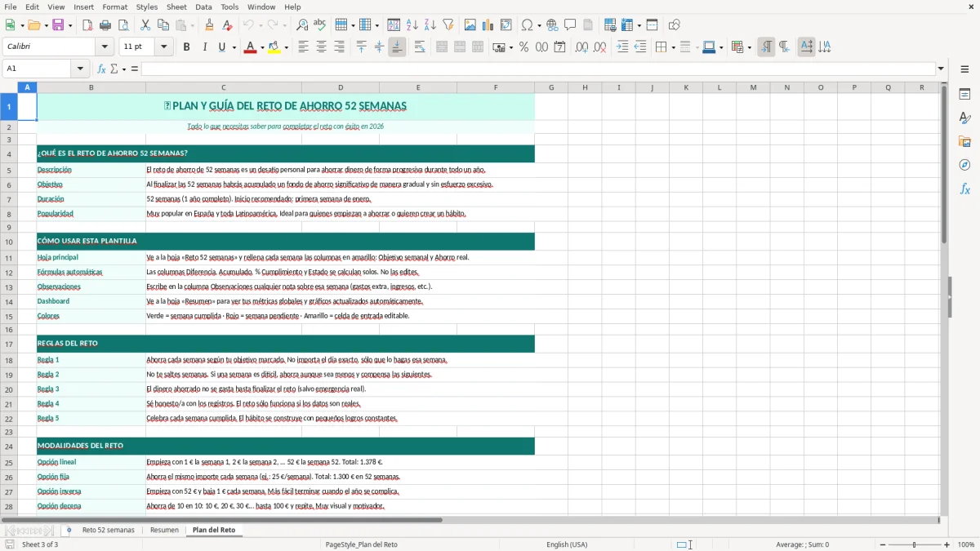Screen dimensions: 980x551
Task: Click Format as Percent icon
Action: 523,47
